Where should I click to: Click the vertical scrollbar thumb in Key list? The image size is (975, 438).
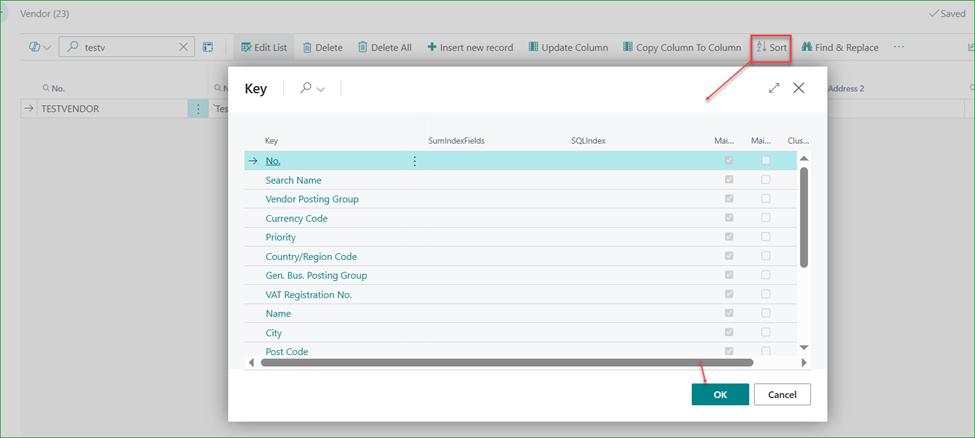click(x=803, y=217)
